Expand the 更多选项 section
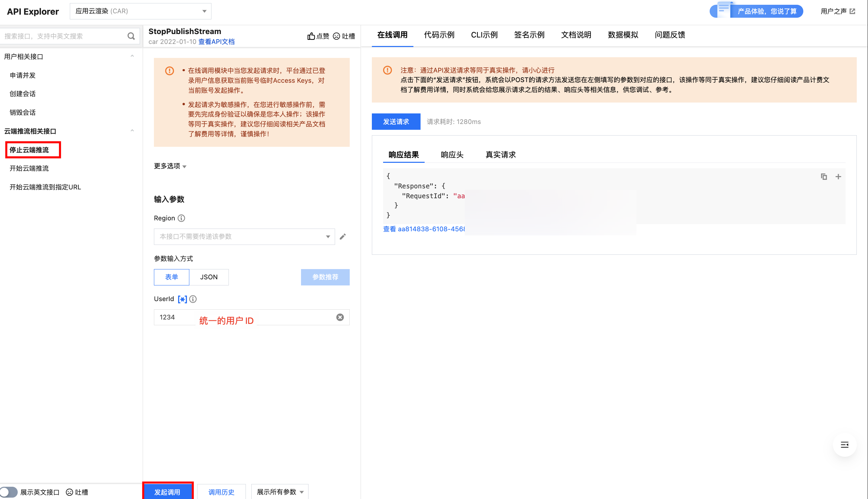This screenshot has width=868, height=499. [x=170, y=166]
